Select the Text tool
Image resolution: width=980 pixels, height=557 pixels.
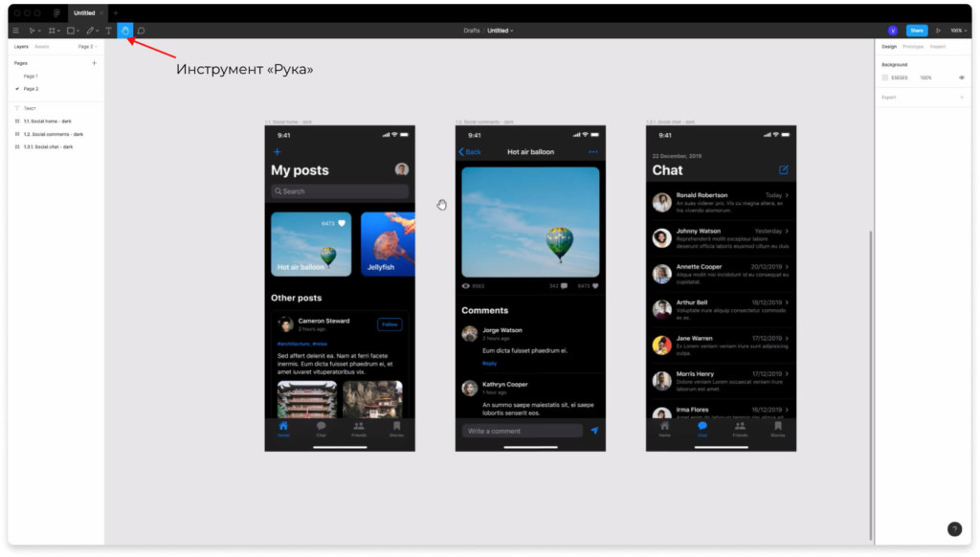[x=108, y=31]
